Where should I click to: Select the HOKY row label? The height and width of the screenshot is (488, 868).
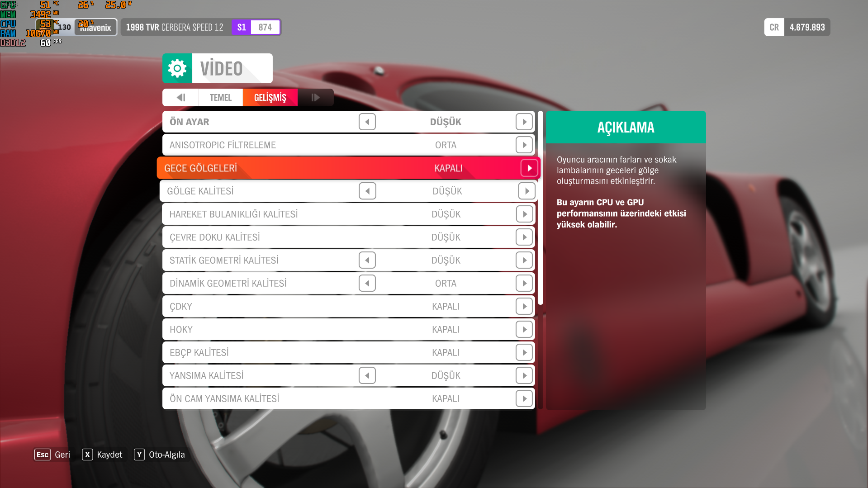[x=181, y=329]
